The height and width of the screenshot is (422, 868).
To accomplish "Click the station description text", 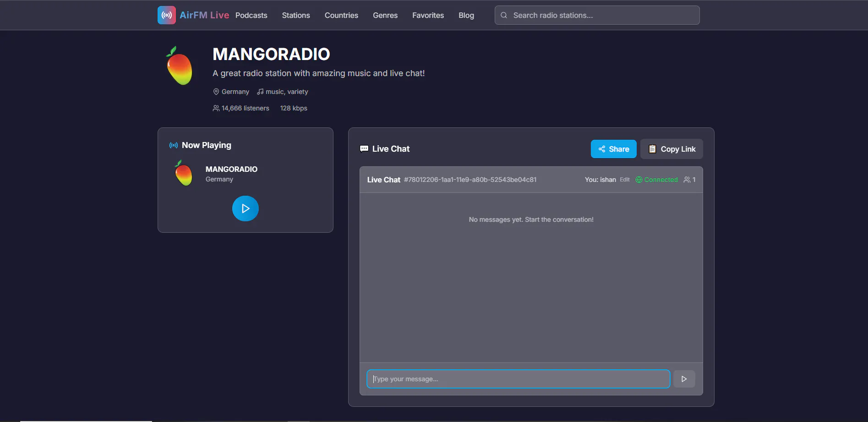I will coord(318,73).
